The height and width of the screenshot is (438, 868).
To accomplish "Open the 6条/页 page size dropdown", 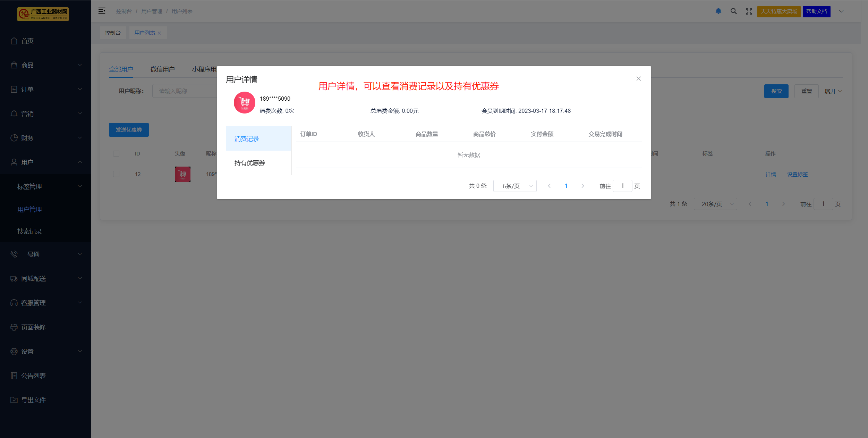I will pyautogui.click(x=515, y=186).
